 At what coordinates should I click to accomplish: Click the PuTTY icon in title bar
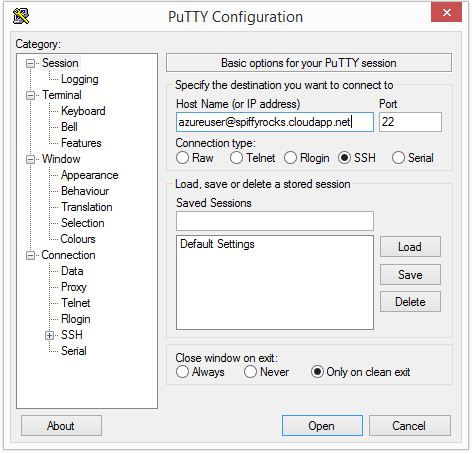pos(21,16)
